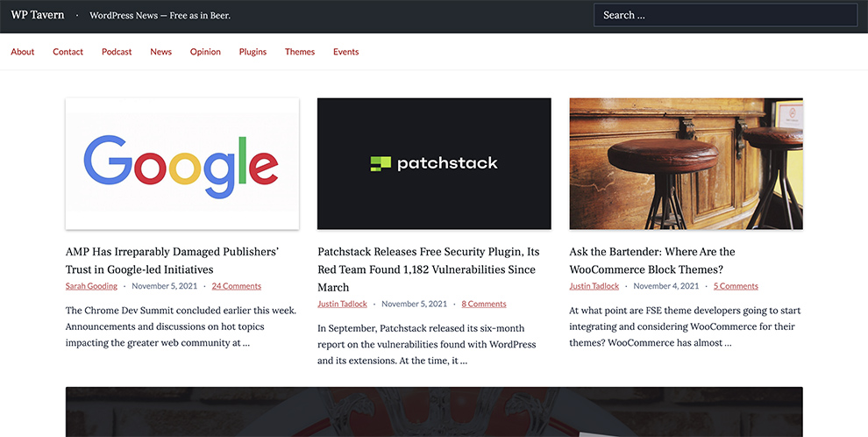Open the Patchstack Releases Free Security Plugin headline
Image resolution: width=868 pixels, height=437 pixels.
(428, 269)
